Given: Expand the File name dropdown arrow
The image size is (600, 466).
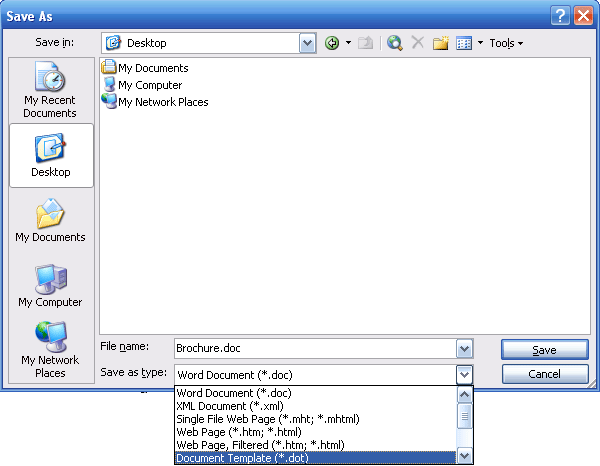Looking at the screenshot, I should [464, 349].
